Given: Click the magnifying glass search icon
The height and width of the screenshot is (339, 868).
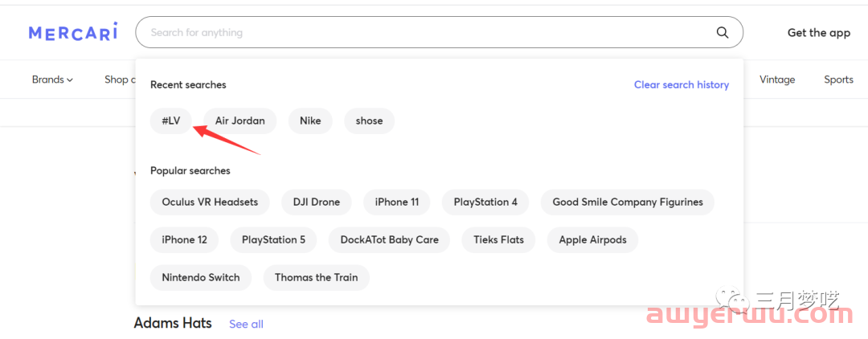Looking at the screenshot, I should [723, 33].
